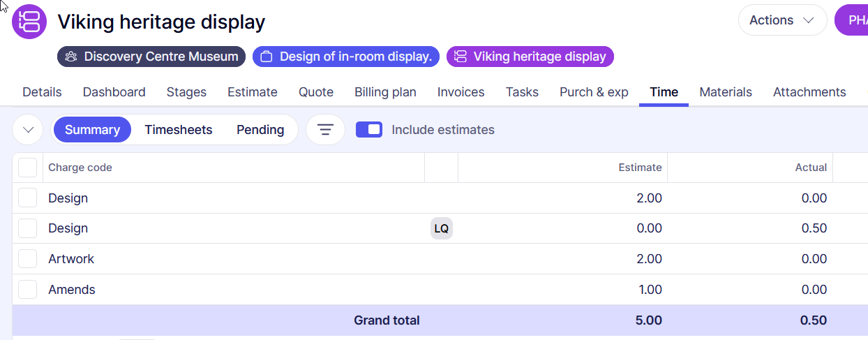
Task: Select the Summary view button
Action: click(92, 130)
